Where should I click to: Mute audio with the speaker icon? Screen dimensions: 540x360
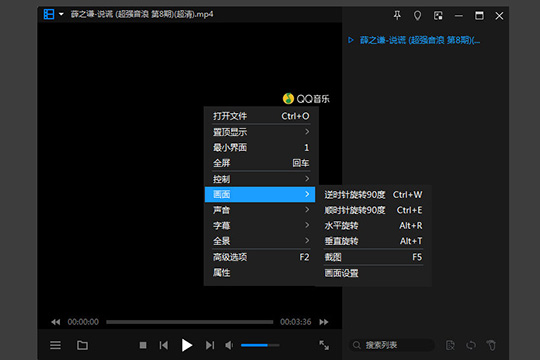tap(229, 345)
